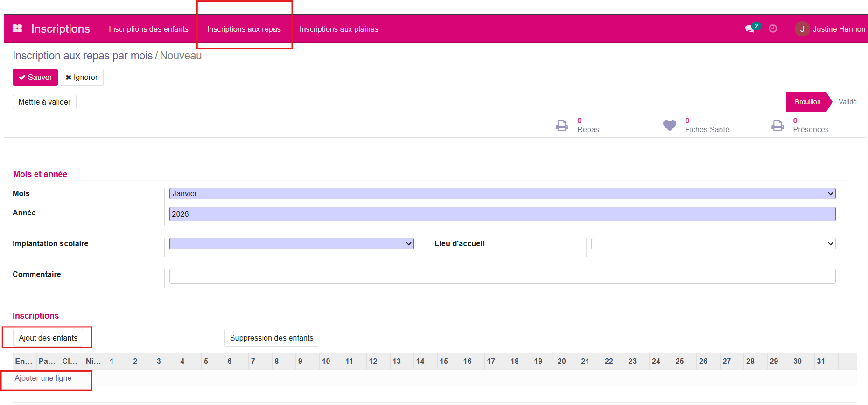Image resolution: width=868 pixels, height=405 pixels.
Task: Click the Justine Hannon avatar icon
Action: [802, 29]
